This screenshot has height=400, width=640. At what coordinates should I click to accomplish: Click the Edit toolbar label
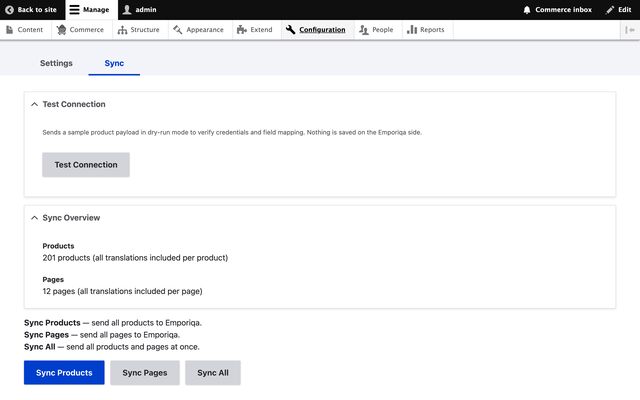624,10
